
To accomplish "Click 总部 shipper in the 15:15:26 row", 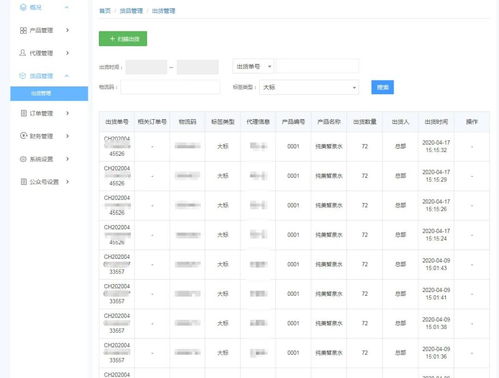I will pyautogui.click(x=400, y=205).
